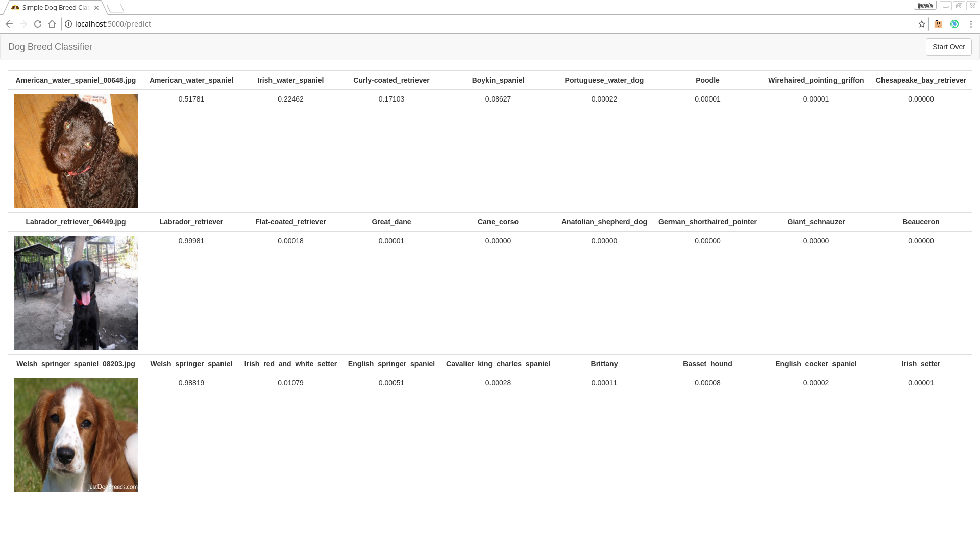This screenshot has width=980, height=551.
Task: Open Chrome three-dot menu
Action: (x=971, y=24)
